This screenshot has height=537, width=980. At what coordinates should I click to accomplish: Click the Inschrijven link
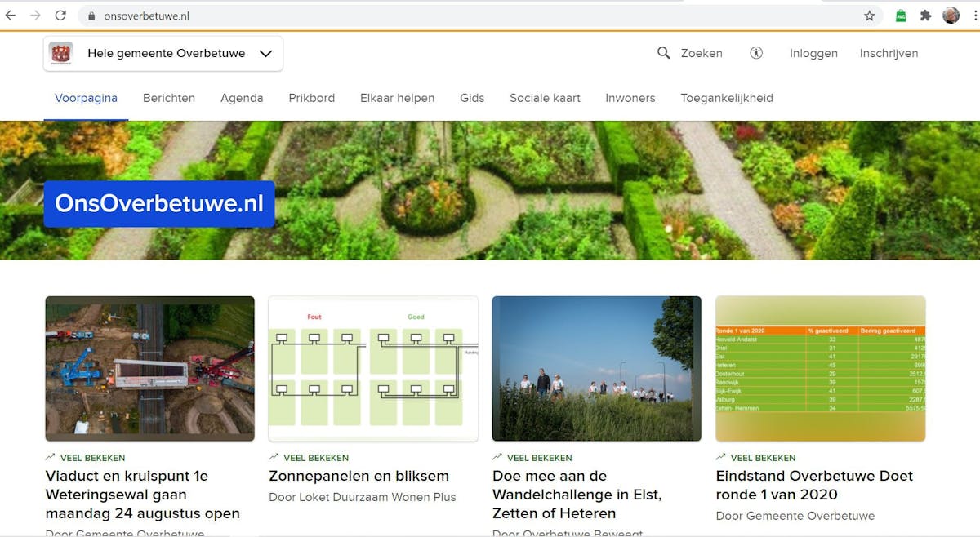coord(889,53)
